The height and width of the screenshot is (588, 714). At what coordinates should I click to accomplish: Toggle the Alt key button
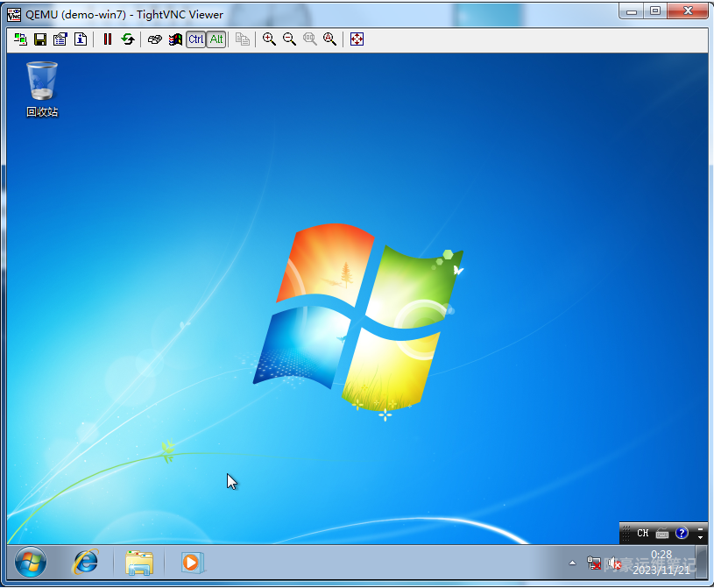pos(216,39)
